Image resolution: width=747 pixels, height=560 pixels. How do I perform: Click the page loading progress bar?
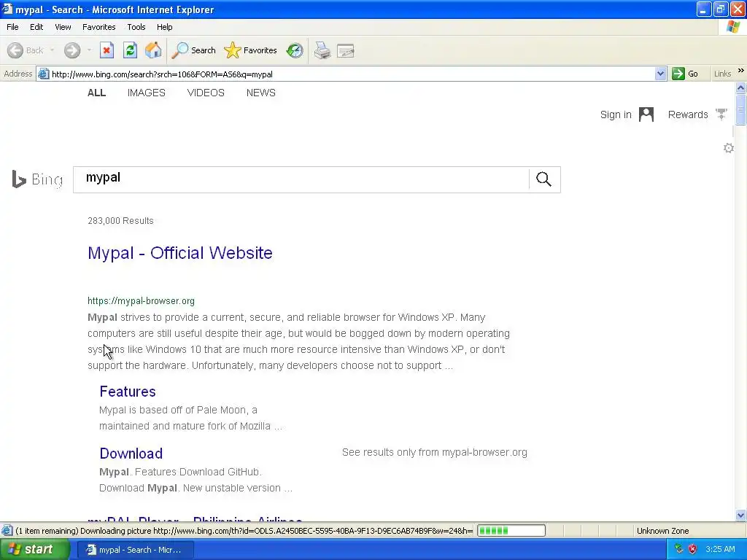pos(511,531)
